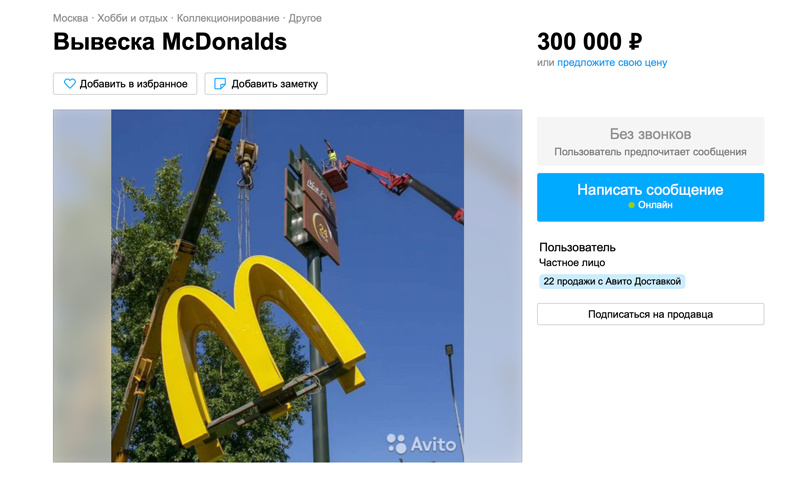This screenshot has height=500, width=800.
Task: Go to Хобби и отдых breadcrumb
Action: pos(132,18)
